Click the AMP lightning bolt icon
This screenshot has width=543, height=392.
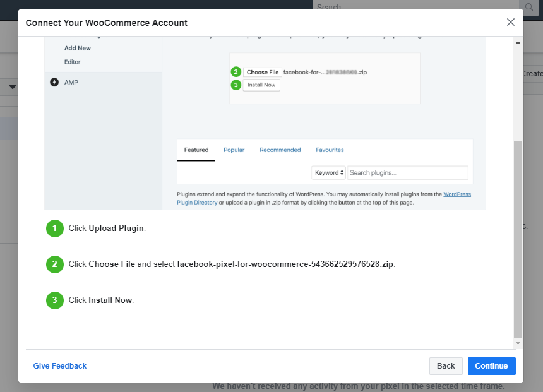tap(54, 82)
